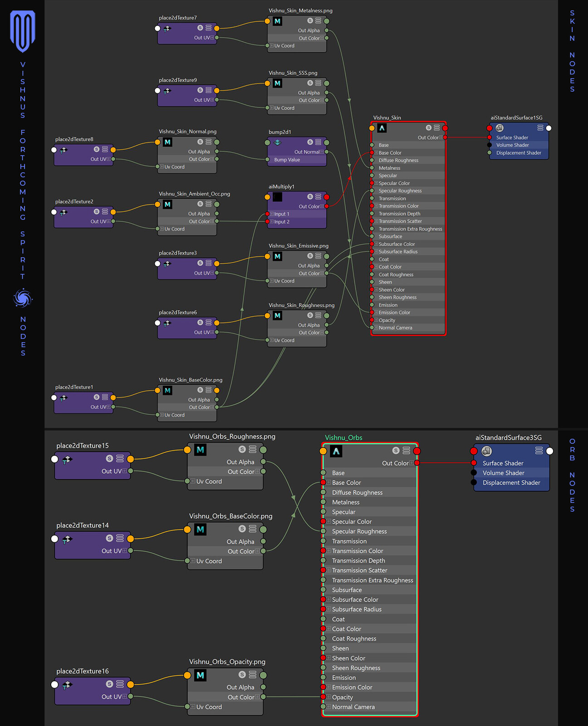Screen dimensions: 588x726
Task: Change view mode on Vishnu_Orbs node
Action: point(407,451)
